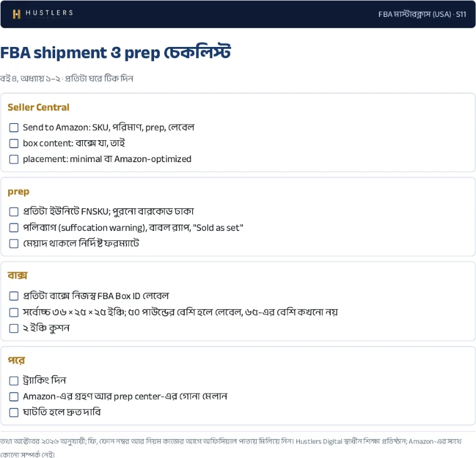Click the text 'Amazon-এর গ্রহণ আর prep center-এর গোনা মেলান'
Image resolution: width=476 pixels, height=458 pixels.
tap(125, 397)
